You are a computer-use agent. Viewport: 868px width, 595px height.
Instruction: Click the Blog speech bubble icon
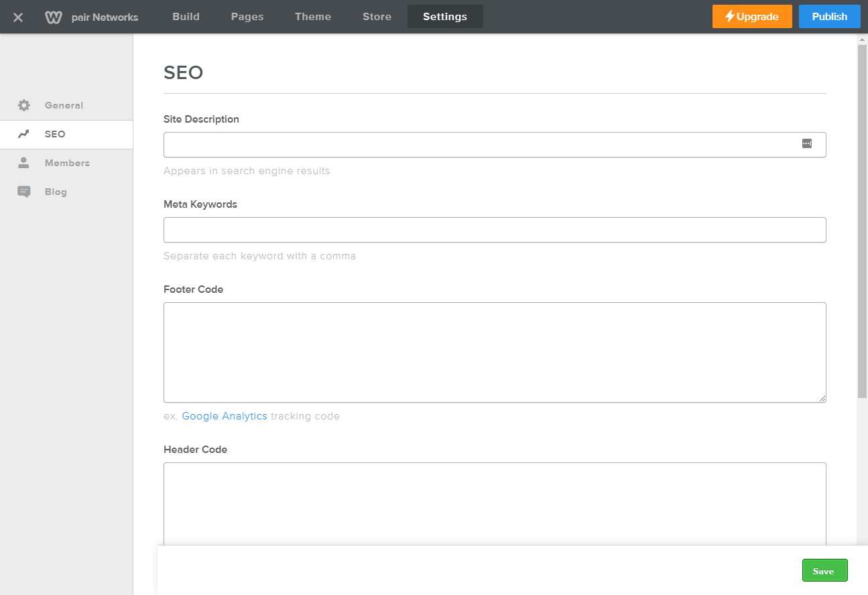coord(24,192)
